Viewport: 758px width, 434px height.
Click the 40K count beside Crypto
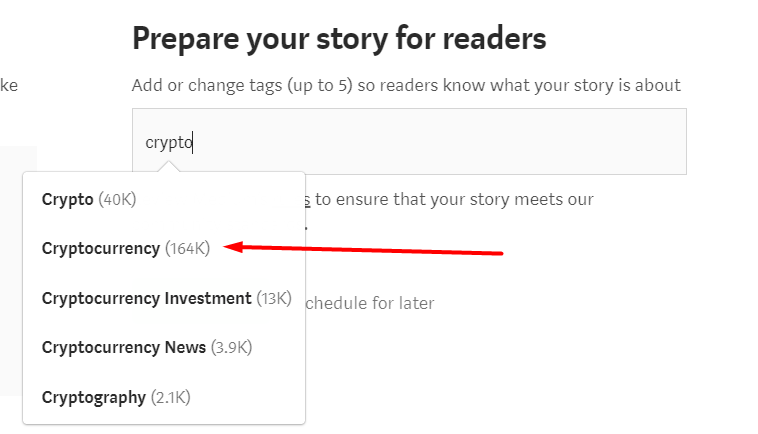point(118,199)
